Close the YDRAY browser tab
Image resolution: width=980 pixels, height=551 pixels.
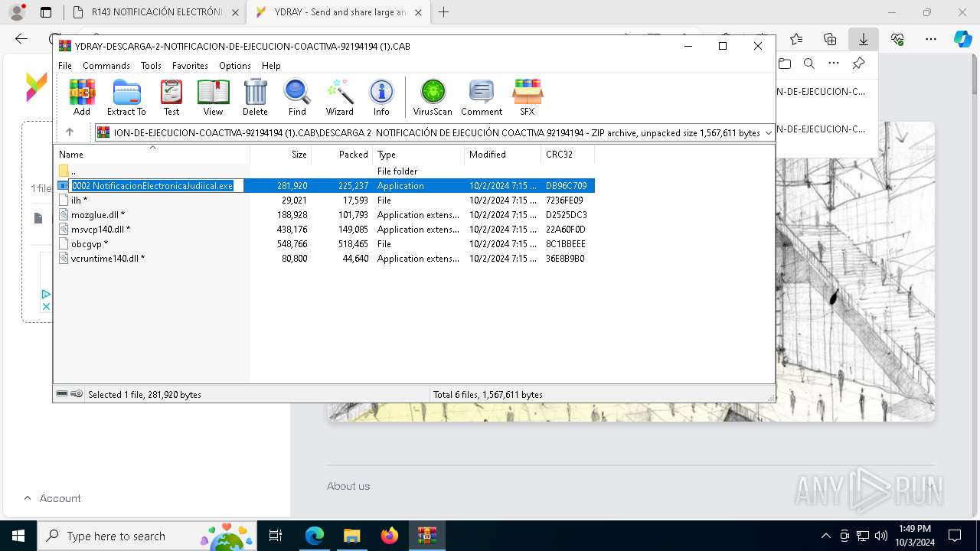tap(418, 12)
